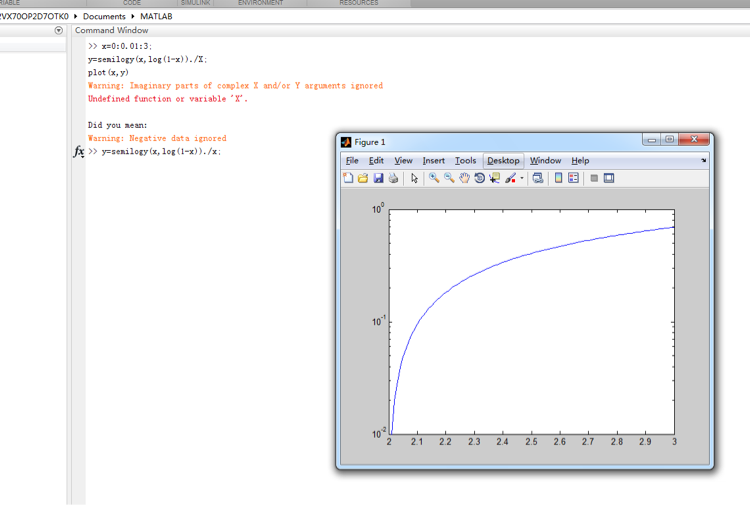Enable the Rotate 3D tool

pos(479,178)
